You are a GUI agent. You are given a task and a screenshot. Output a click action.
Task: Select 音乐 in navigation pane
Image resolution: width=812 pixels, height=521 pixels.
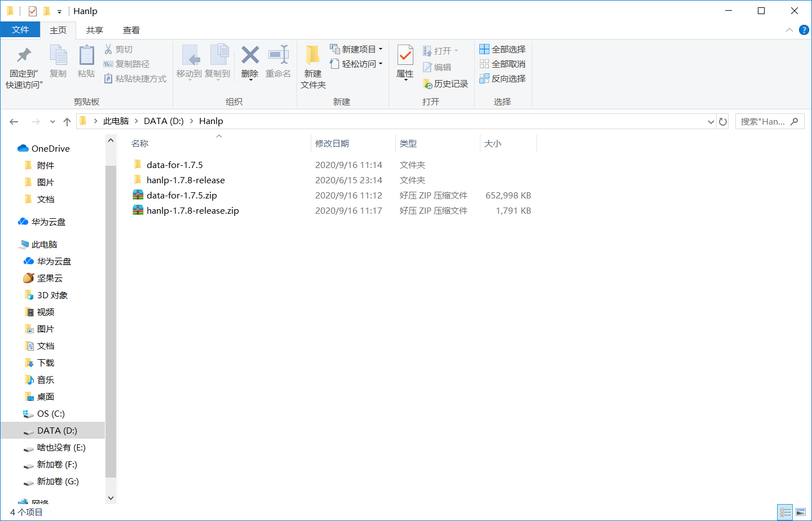[x=46, y=379]
